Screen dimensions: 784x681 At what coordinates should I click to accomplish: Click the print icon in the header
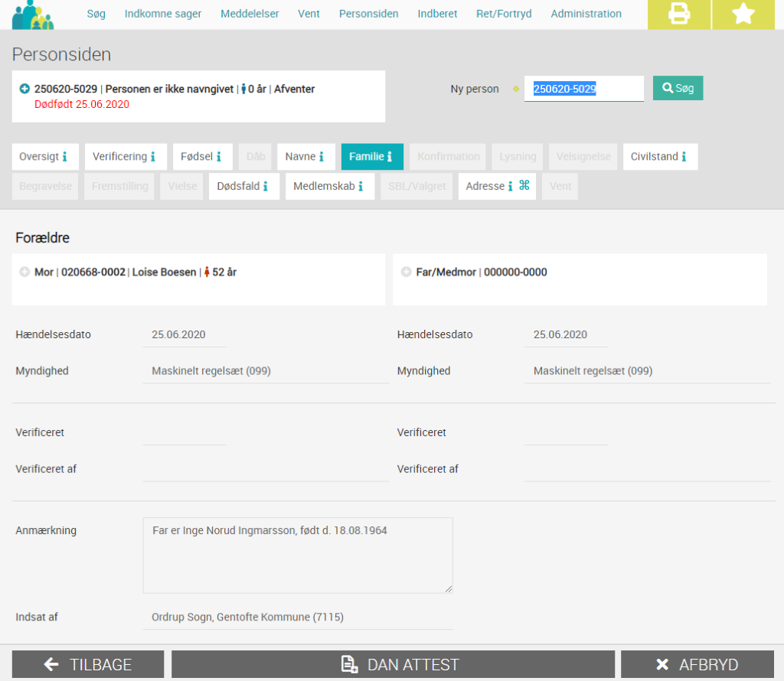pos(678,14)
